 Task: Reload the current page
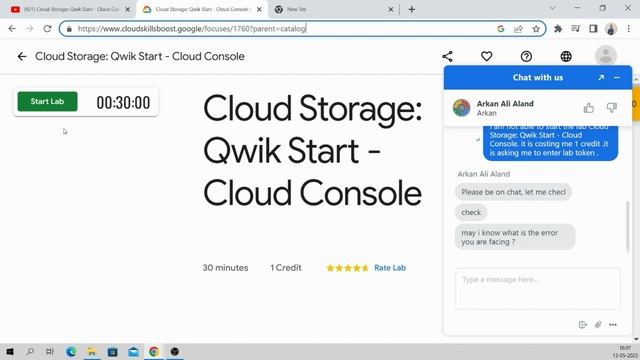pyautogui.click(x=47, y=29)
